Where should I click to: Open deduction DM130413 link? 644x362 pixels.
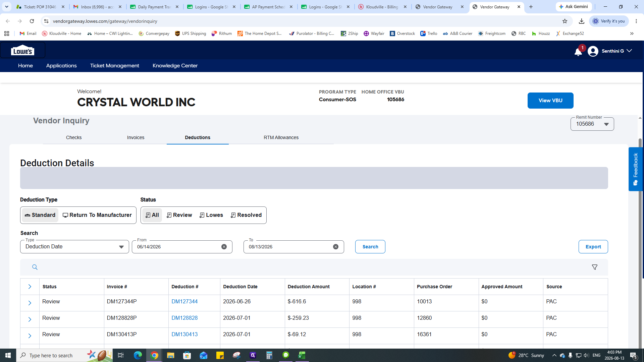click(184, 334)
